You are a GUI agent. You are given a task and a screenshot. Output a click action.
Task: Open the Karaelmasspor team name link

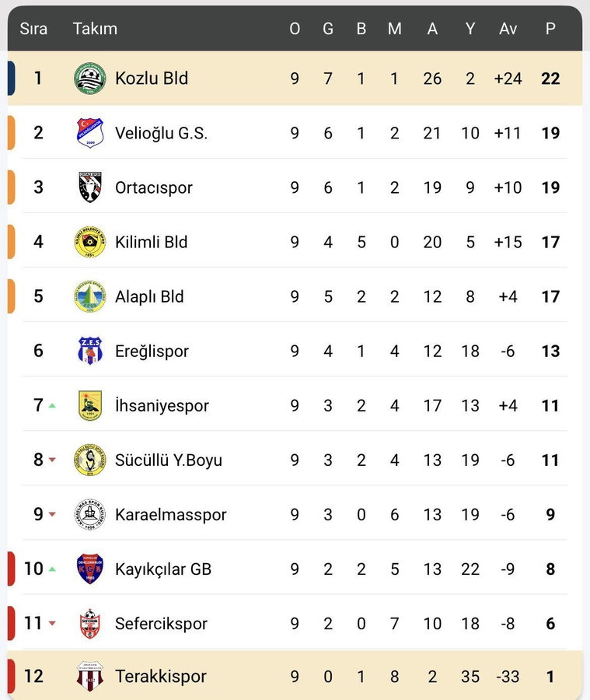171,514
